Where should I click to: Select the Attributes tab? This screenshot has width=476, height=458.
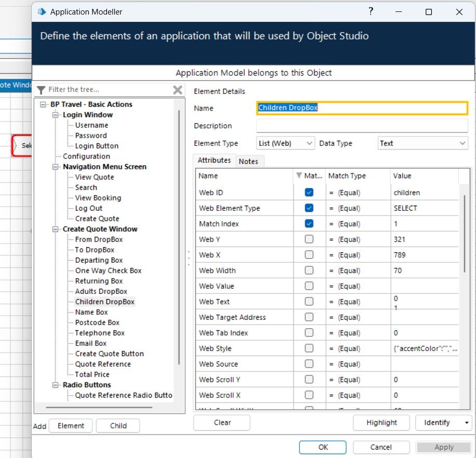(214, 161)
